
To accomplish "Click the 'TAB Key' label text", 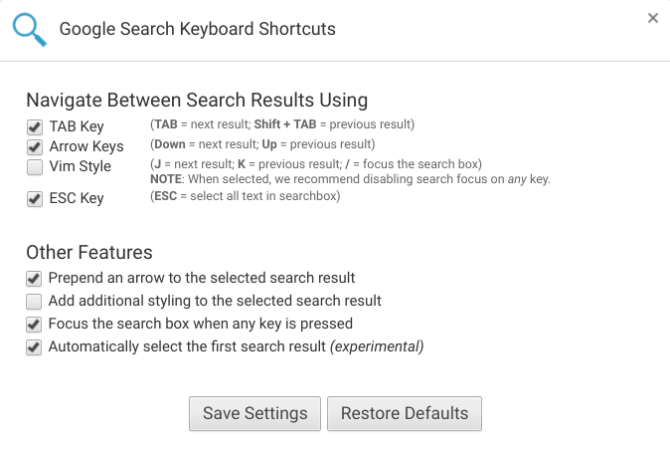I will pos(76,128).
